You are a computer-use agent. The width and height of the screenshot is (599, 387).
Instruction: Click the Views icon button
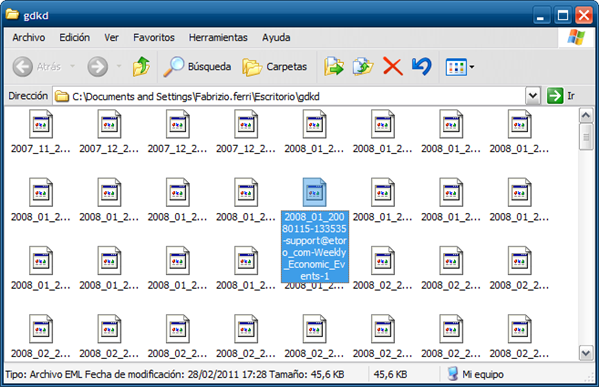coord(456,67)
